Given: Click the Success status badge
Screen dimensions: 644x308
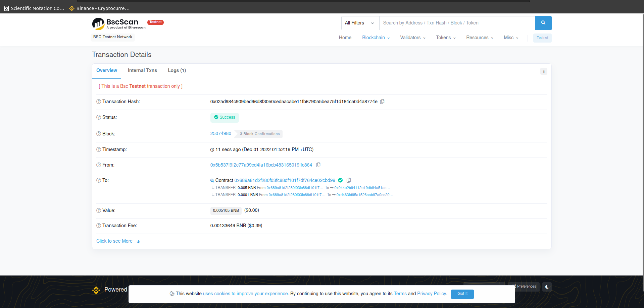Looking at the screenshot, I should pyautogui.click(x=225, y=117).
